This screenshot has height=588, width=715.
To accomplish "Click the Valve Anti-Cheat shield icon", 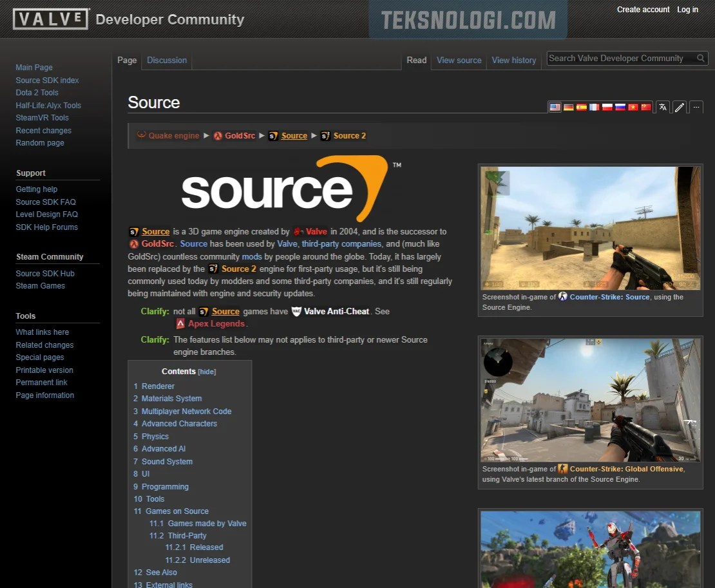I will (x=296, y=311).
